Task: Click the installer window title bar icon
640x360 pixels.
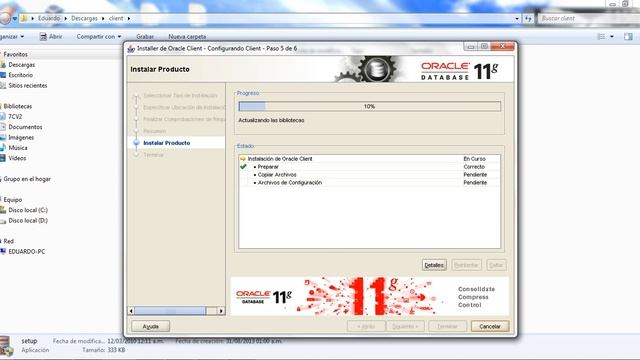Action: coord(131,49)
